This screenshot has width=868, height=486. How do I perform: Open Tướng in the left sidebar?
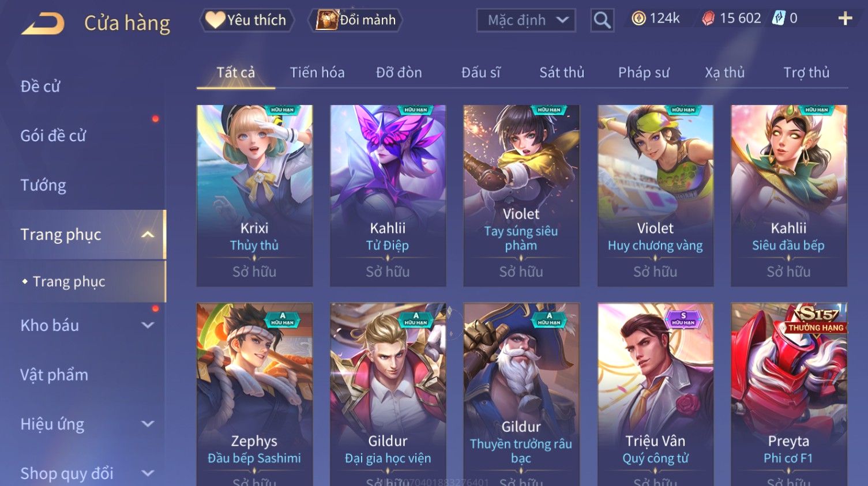tap(43, 185)
